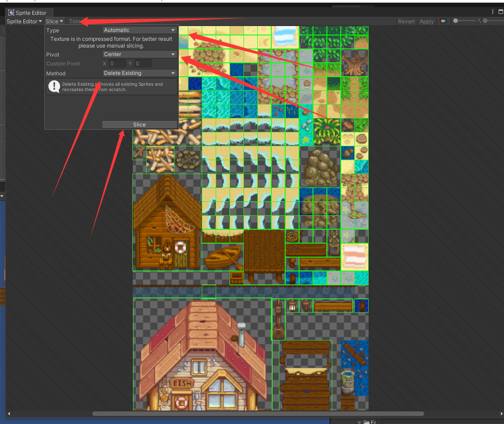Select the long wooden bench sprite
The image size is (504, 424).
333,306
